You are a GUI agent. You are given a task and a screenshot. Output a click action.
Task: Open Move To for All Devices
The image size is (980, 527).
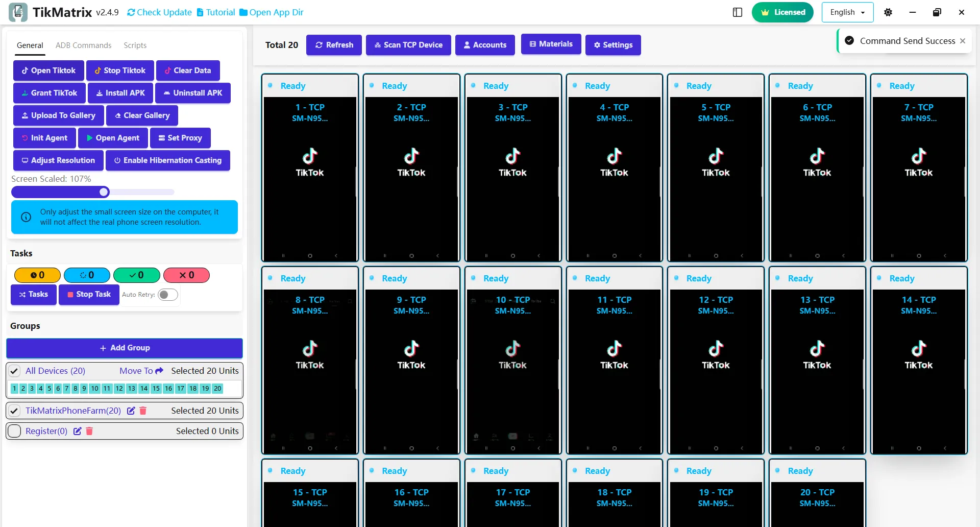click(x=140, y=371)
